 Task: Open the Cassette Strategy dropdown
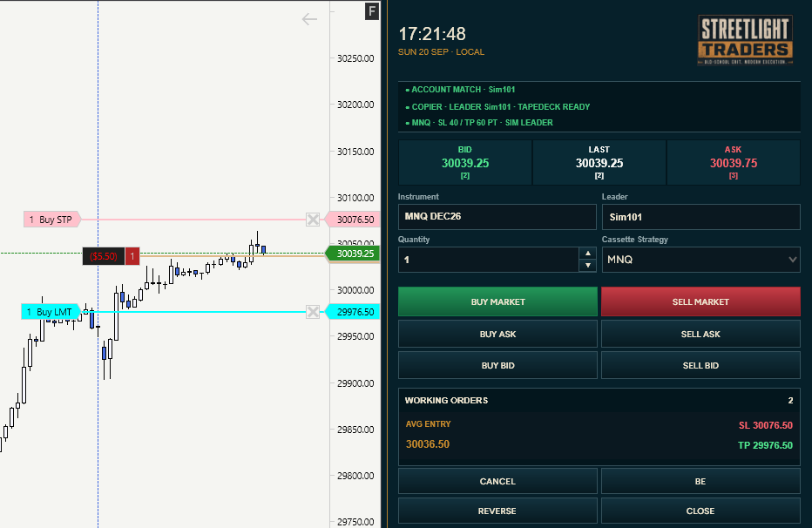click(x=700, y=260)
